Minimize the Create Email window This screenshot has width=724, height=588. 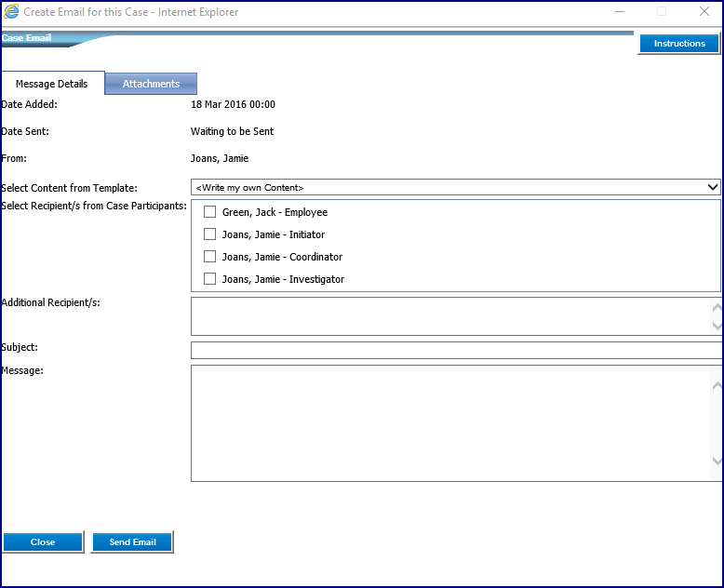620,11
